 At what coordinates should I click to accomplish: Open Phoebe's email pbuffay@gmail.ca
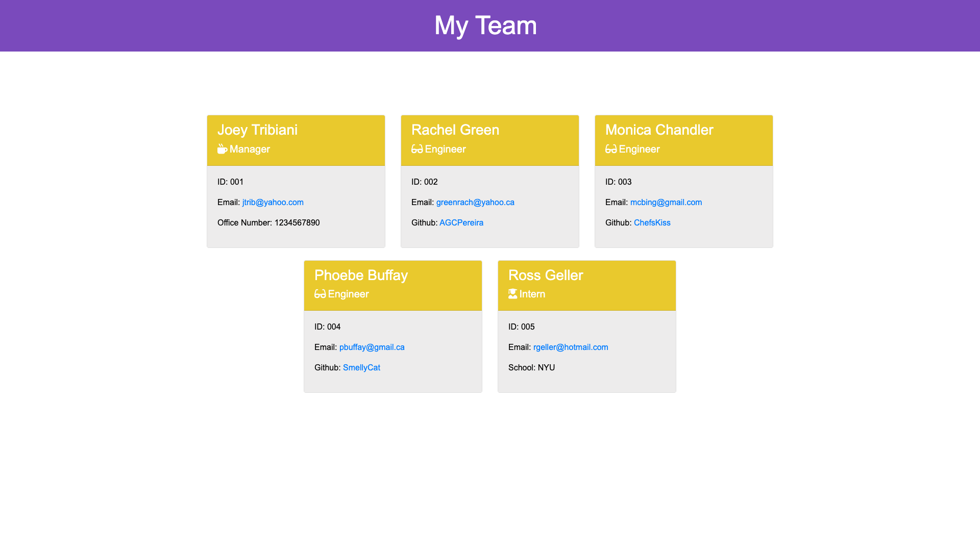(x=372, y=347)
